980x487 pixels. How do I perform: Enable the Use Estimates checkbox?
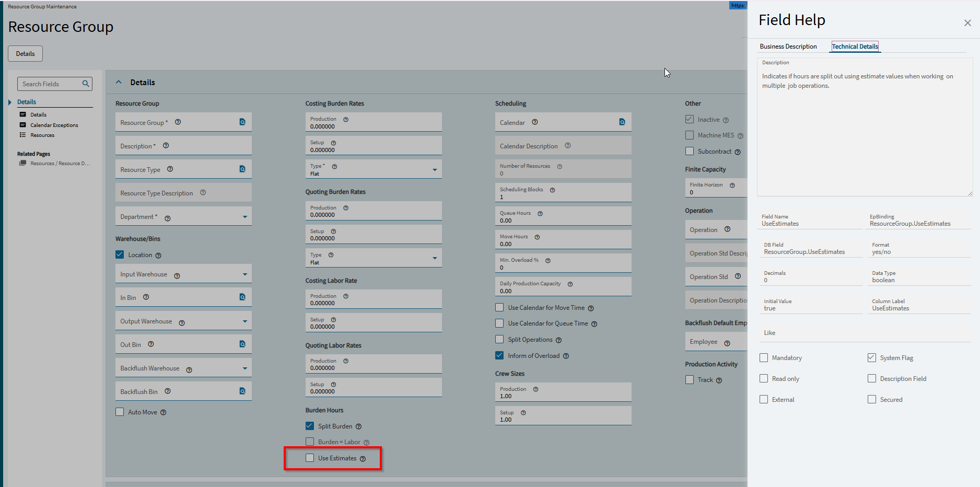(310, 458)
